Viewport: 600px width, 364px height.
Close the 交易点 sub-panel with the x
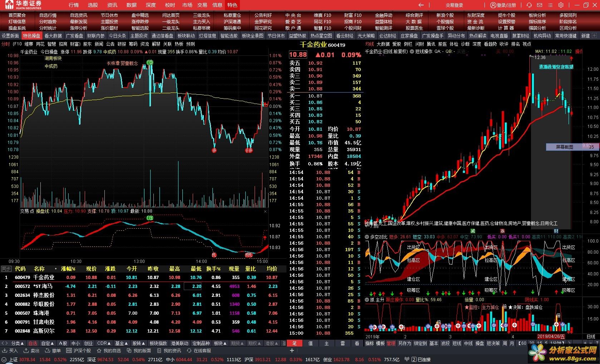[x=265, y=211]
